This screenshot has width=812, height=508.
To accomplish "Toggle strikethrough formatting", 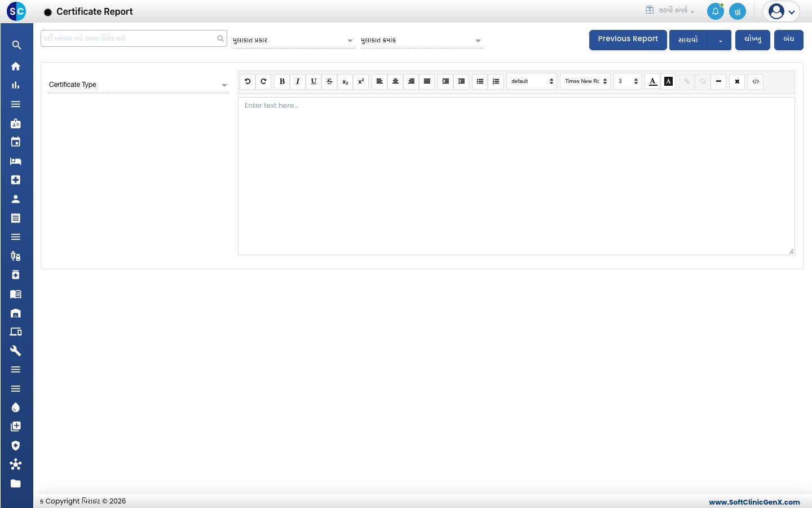I will point(329,81).
